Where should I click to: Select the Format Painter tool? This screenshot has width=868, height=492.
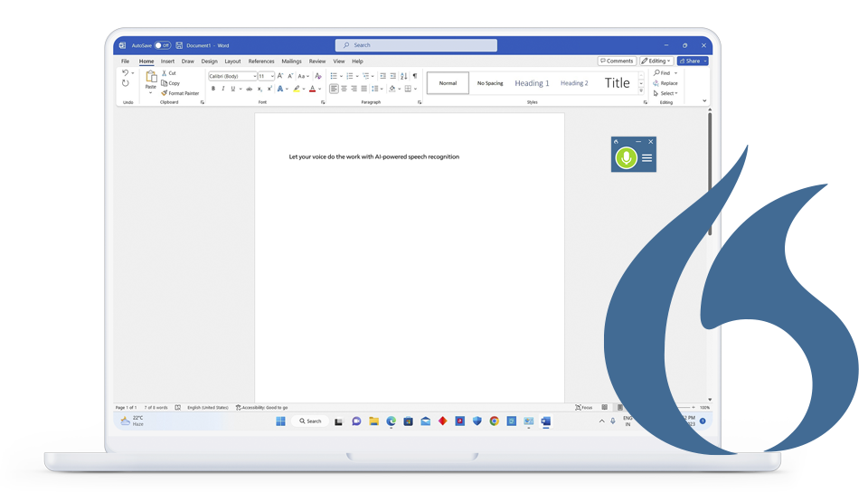coord(180,93)
